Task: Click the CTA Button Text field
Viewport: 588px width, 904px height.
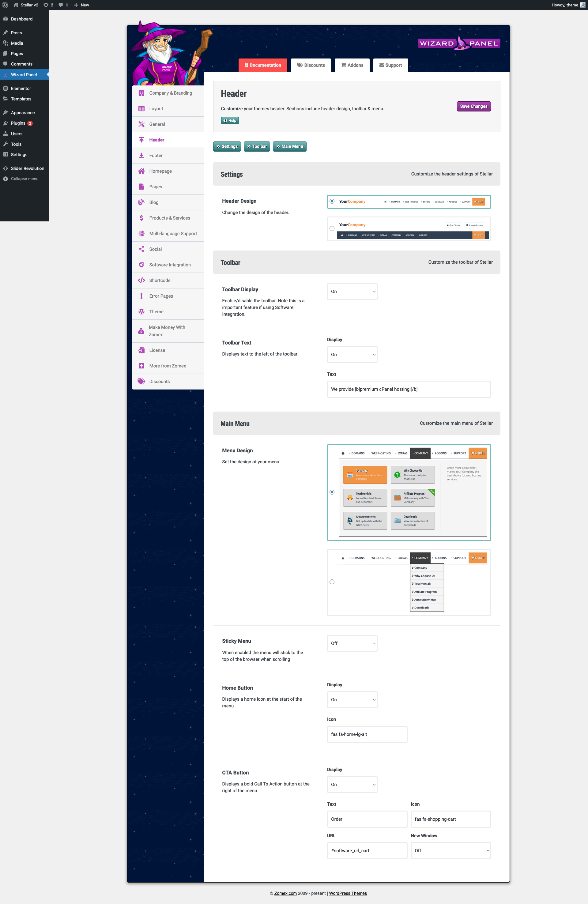Action: [x=367, y=819]
